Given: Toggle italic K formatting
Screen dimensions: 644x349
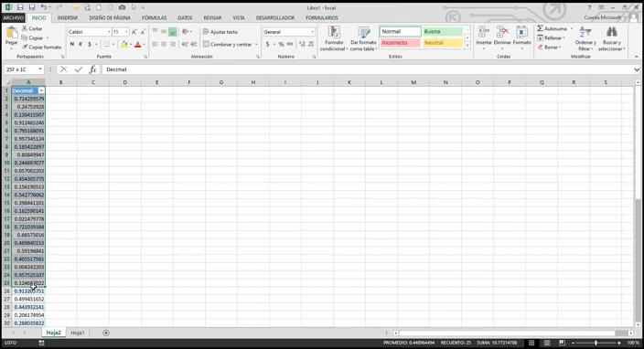Looking at the screenshot, I should point(80,44).
